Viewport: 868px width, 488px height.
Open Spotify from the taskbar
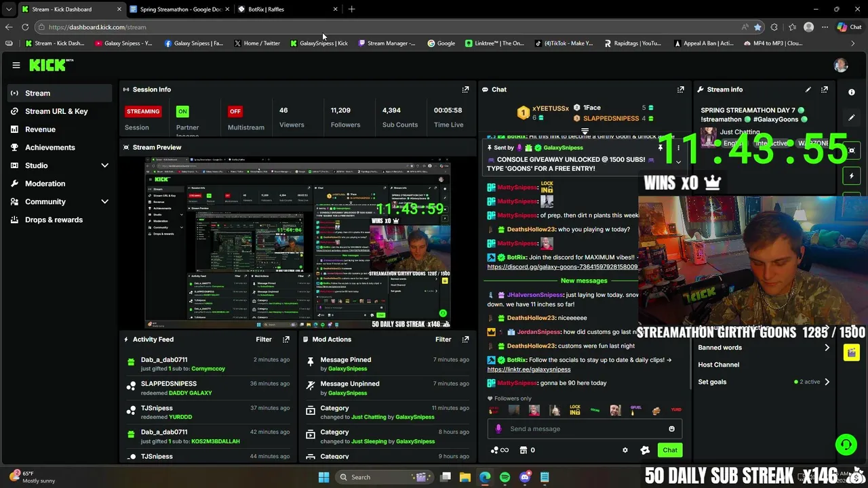point(505,477)
